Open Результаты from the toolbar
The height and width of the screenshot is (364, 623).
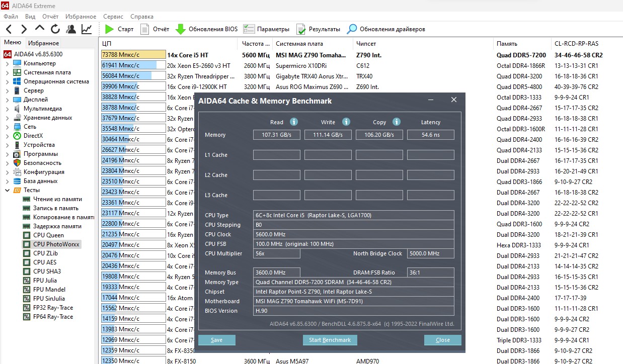318,29
